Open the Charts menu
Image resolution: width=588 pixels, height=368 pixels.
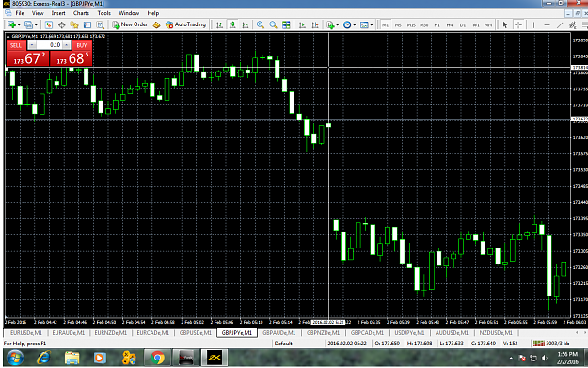click(x=81, y=13)
